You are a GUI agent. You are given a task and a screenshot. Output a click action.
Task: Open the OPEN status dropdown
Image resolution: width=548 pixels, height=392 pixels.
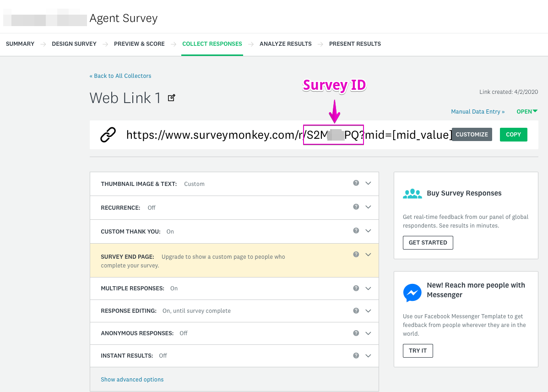(x=526, y=112)
